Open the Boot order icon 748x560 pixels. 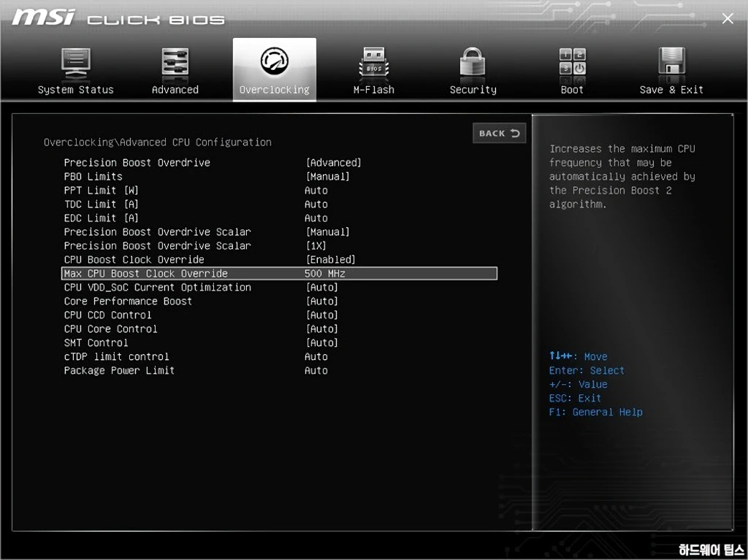click(x=573, y=61)
